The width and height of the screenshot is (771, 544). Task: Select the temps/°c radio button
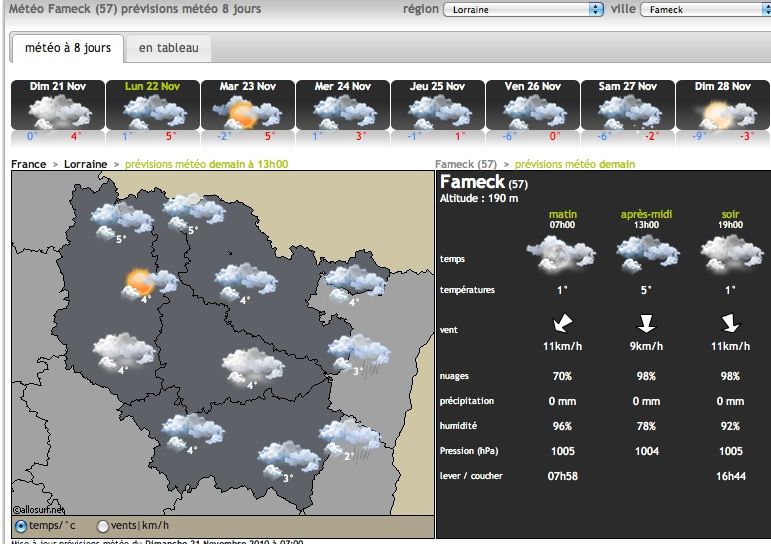[21, 526]
